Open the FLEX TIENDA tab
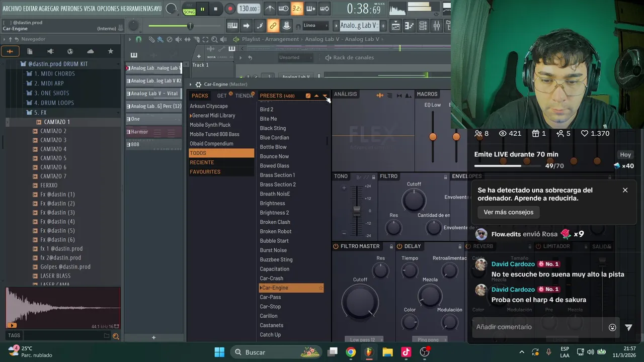This screenshot has width=644, height=362. click(244, 96)
